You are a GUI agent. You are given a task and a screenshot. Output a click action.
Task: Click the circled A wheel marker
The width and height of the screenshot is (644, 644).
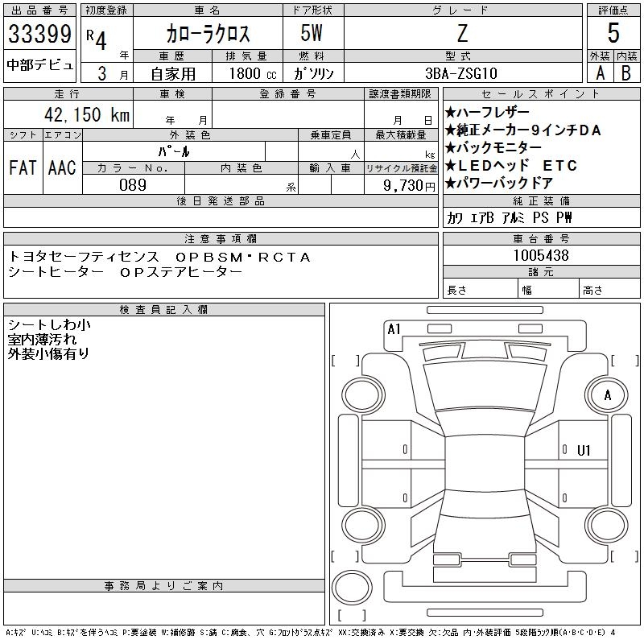[608, 395]
